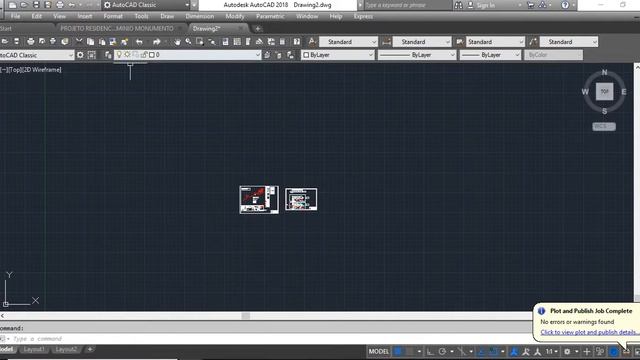The width and height of the screenshot is (640, 360).
Task: Open the ByLayer color control dropdown
Action: tap(338, 55)
